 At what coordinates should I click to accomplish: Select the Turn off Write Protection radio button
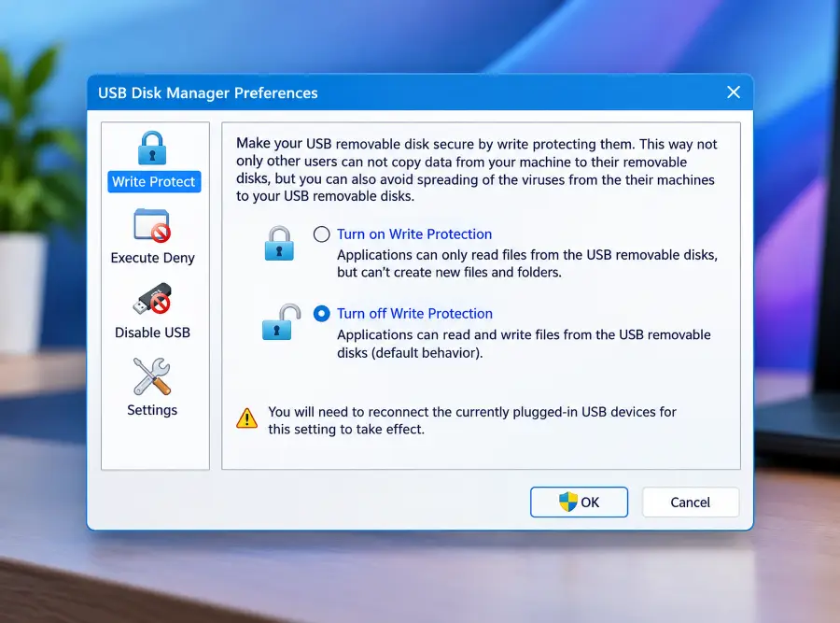click(321, 314)
